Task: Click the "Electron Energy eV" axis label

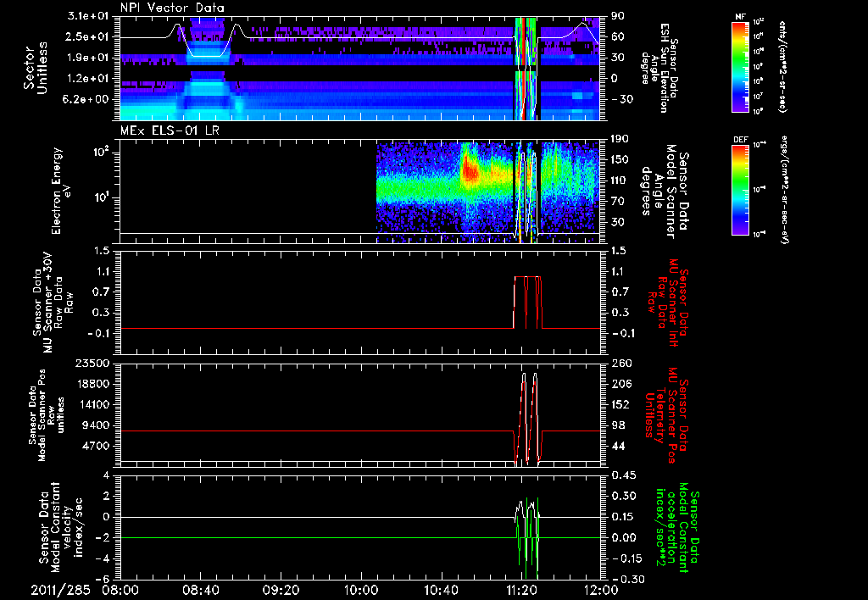Action: [x=60, y=191]
